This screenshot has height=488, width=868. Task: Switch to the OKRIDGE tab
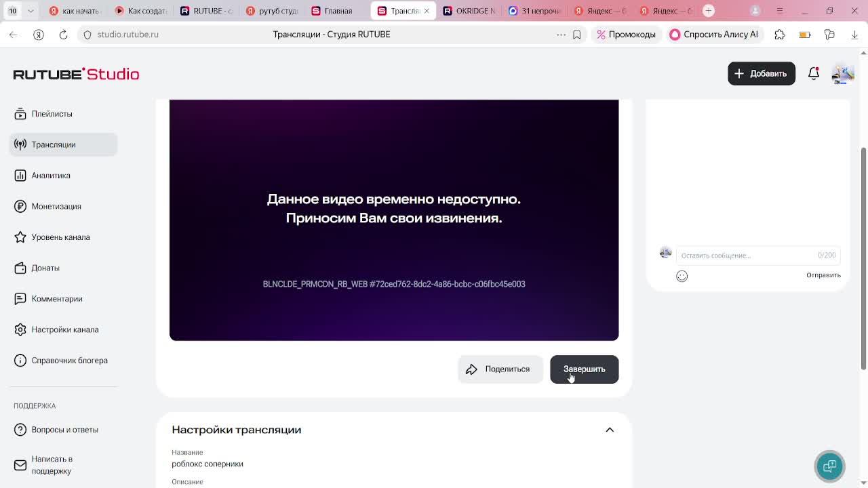(x=469, y=11)
